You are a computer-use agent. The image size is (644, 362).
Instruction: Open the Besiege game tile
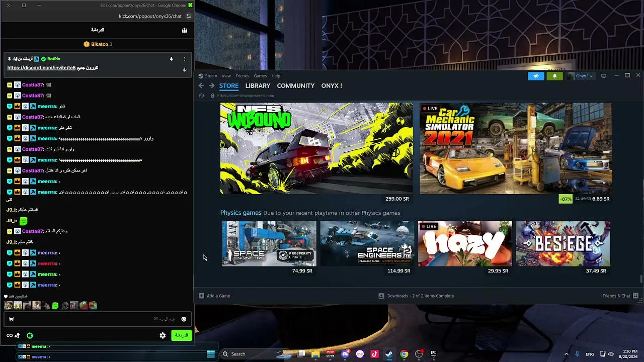[x=563, y=243]
